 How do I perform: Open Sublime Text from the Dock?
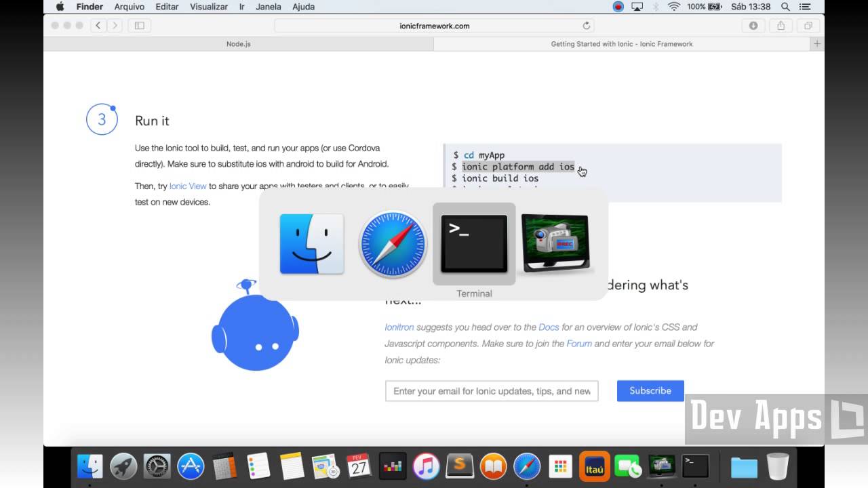click(460, 466)
